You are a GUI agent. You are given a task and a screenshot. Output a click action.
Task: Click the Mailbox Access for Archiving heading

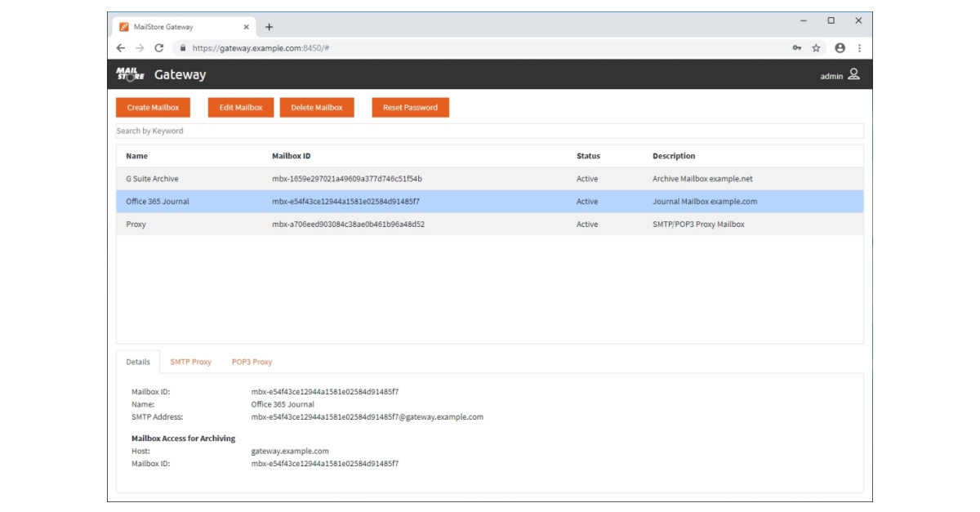click(x=184, y=439)
